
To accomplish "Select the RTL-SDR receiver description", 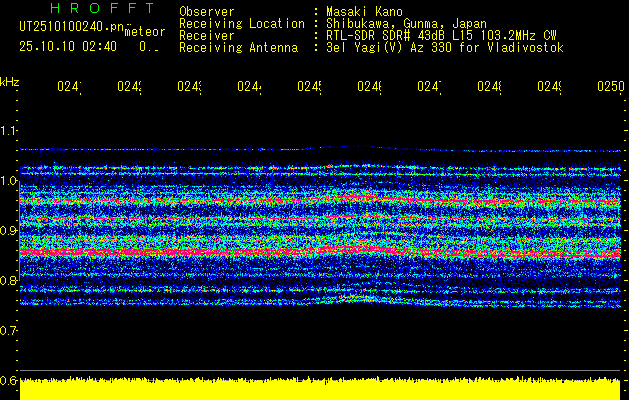I will tap(442, 35).
